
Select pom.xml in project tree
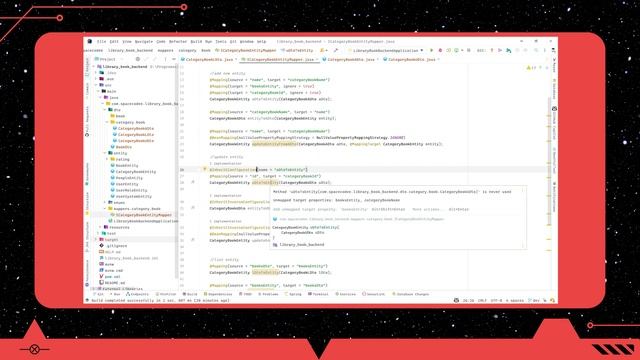tap(110, 276)
